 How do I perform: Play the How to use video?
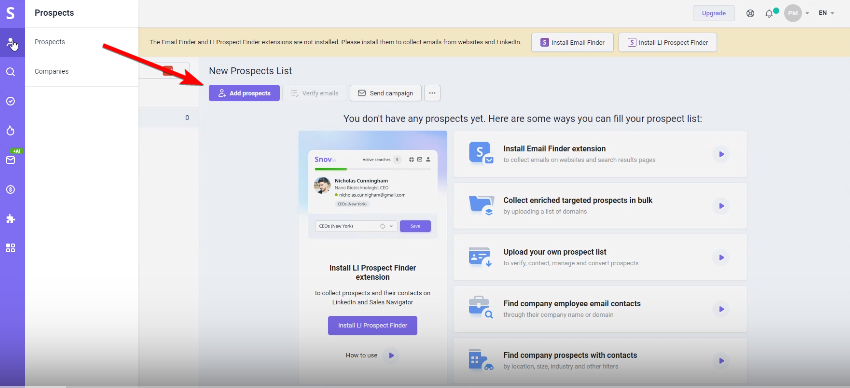pyautogui.click(x=391, y=355)
